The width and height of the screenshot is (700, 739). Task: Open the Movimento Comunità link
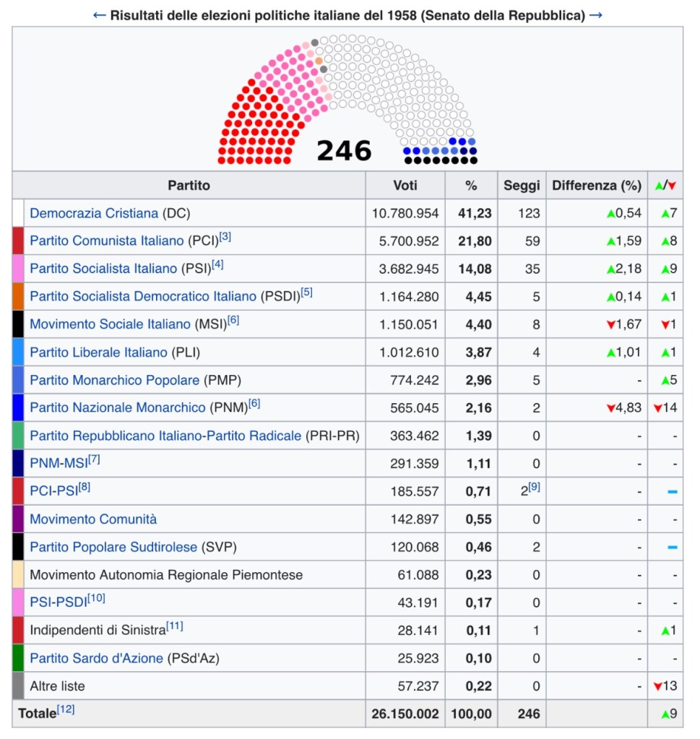pos(93,519)
